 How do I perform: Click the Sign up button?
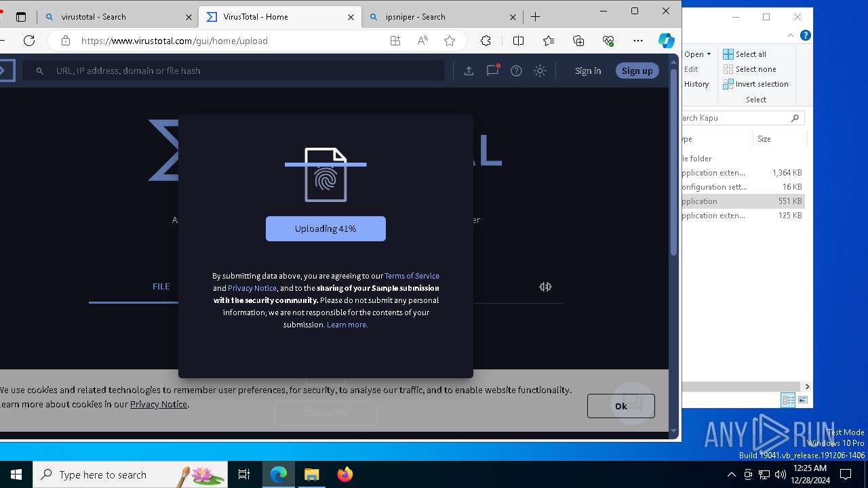637,70
